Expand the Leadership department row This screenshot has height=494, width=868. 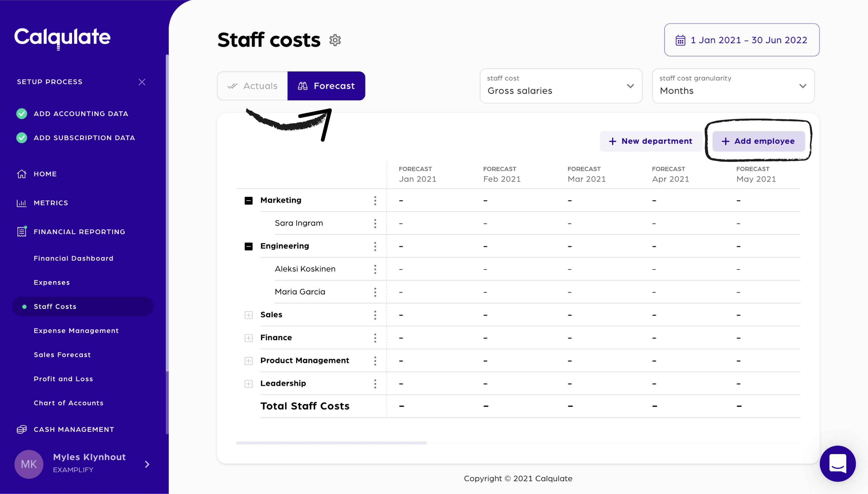pyautogui.click(x=248, y=384)
